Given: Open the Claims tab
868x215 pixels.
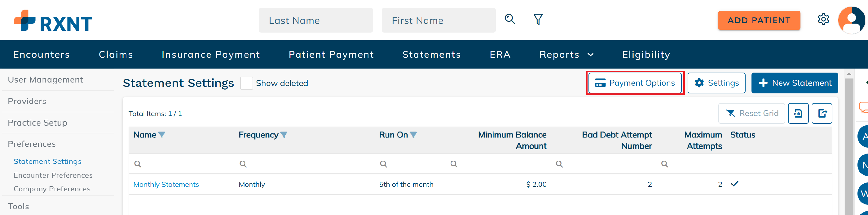Looking at the screenshot, I should (x=116, y=55).
